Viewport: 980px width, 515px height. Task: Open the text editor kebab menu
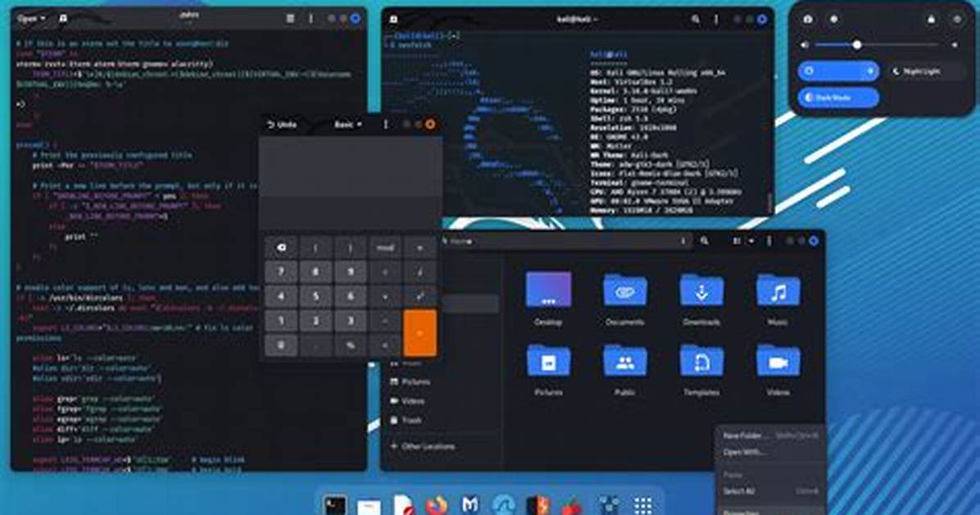tap(311, 18)
